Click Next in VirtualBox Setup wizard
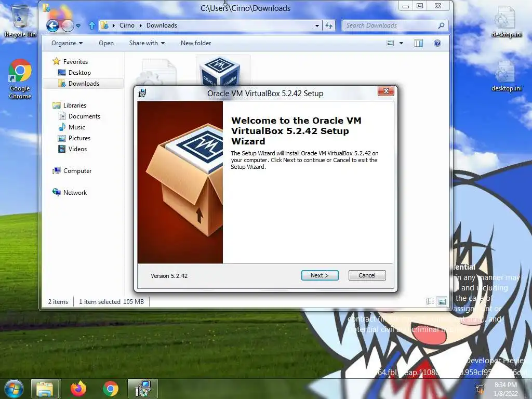Viewport: 532px width, 399px height. [320, 275]
